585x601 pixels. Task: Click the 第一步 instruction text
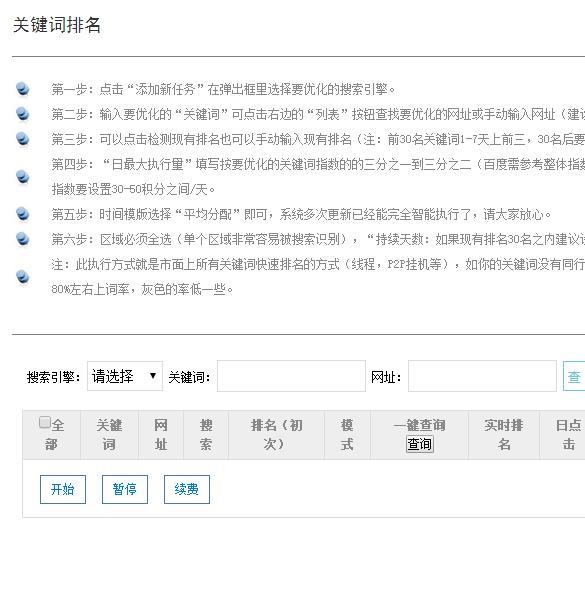(223, 89)
